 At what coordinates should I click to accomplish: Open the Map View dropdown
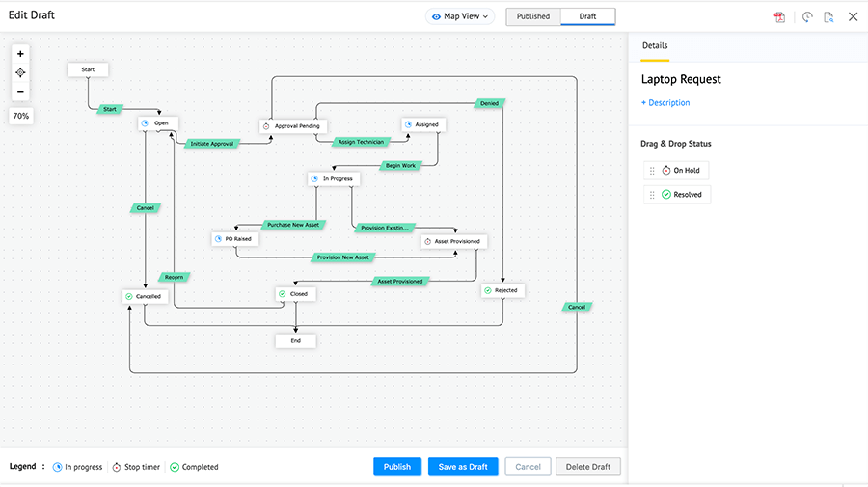coord(461,16)
